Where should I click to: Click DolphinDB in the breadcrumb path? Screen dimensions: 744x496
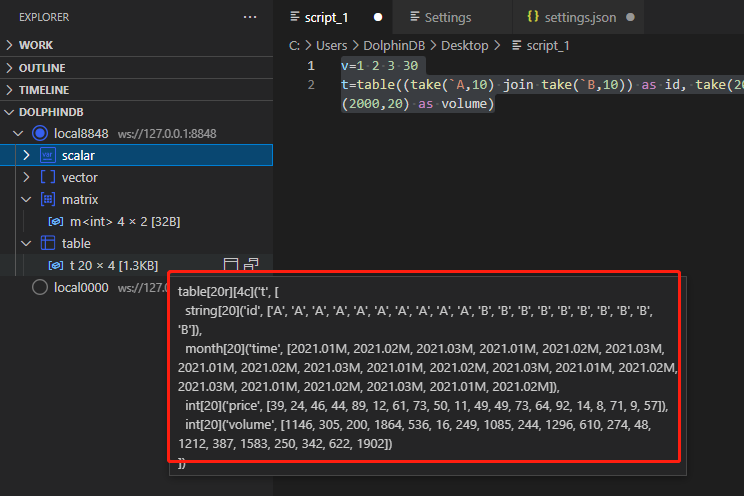point(394,46)
